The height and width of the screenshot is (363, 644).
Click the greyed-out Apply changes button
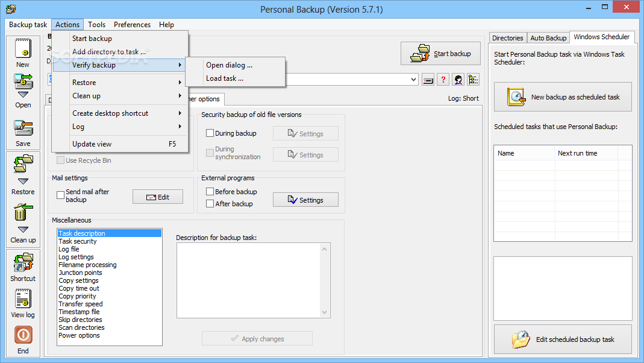pyautogui.click(x=257, y=339)
